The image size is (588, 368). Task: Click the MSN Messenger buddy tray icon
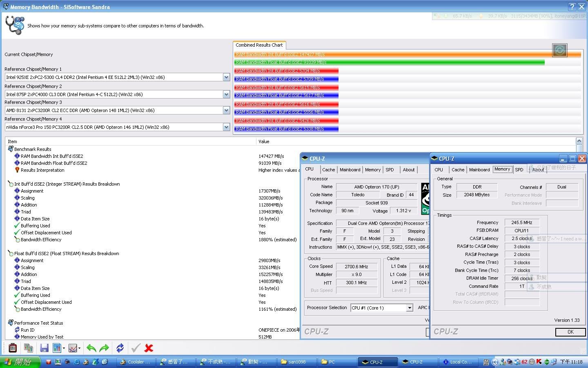(503, 362)
